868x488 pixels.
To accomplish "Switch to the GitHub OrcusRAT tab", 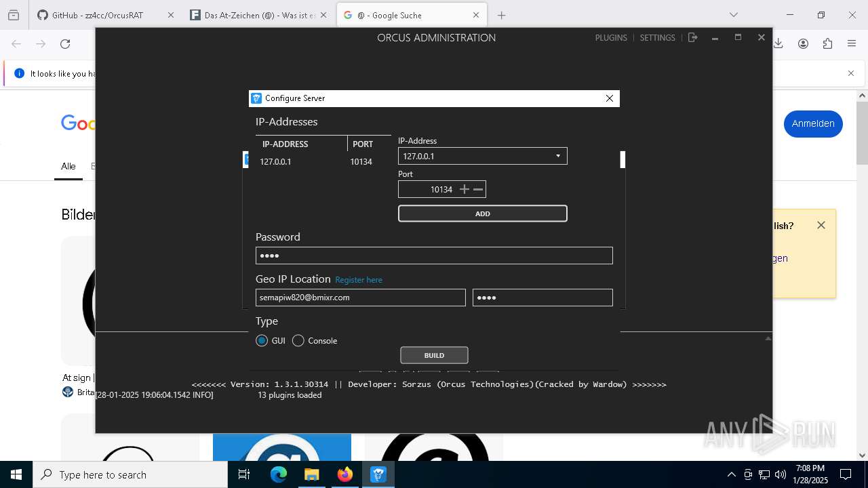I will 97,15.
